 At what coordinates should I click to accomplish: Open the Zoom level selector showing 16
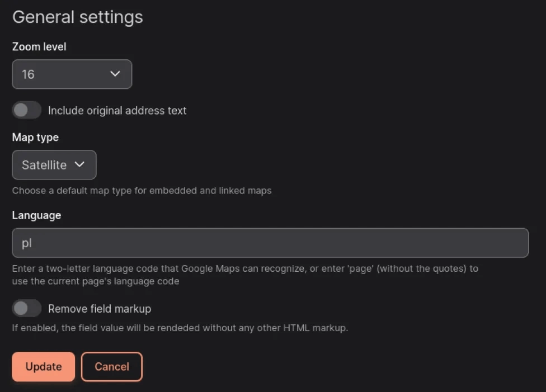[72, 74]
